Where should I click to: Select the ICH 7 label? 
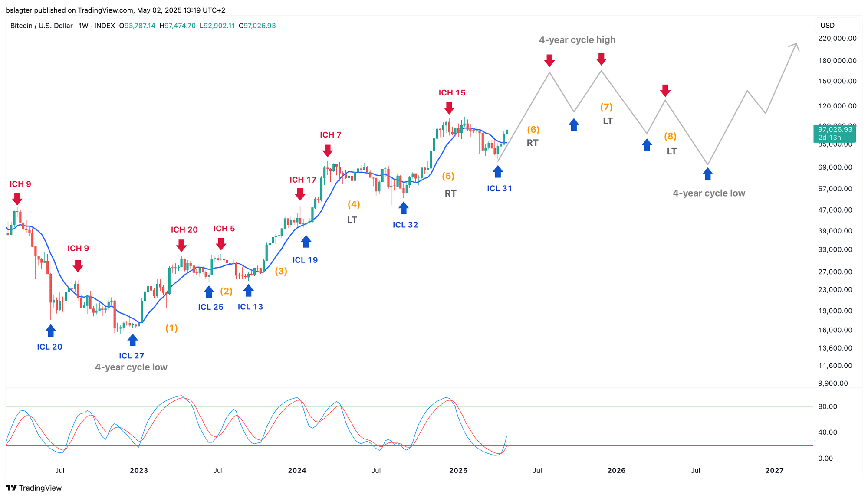click(331, 135)
